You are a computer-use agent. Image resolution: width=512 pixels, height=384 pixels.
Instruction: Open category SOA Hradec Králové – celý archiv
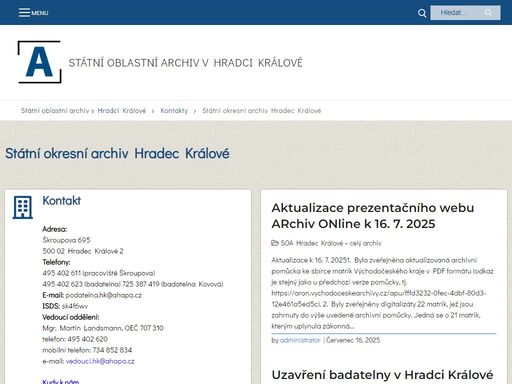point(331,243)
